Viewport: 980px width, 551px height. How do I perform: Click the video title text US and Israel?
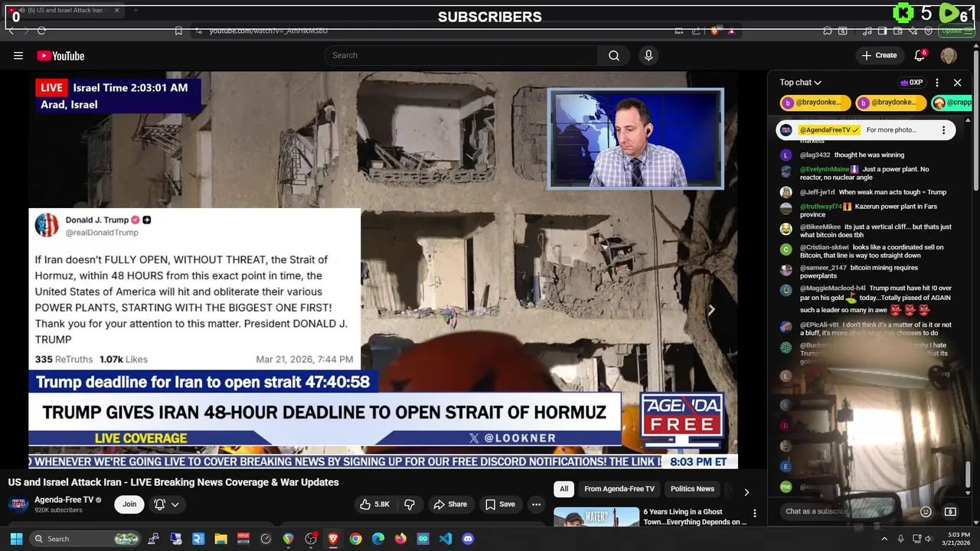173,482
